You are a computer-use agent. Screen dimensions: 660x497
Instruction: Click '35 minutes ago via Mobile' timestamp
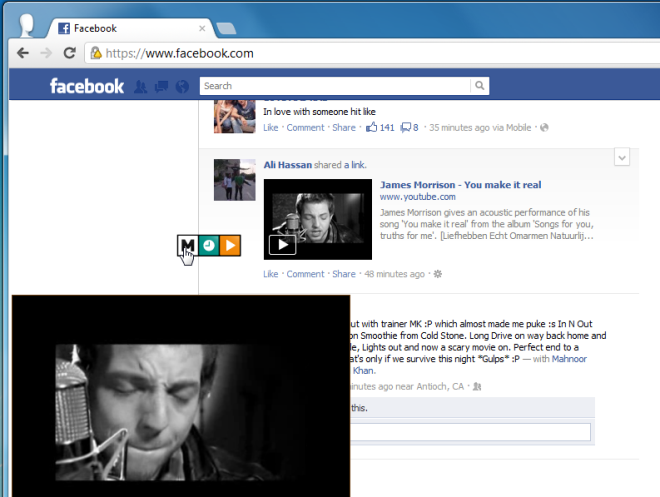point(480,128)
